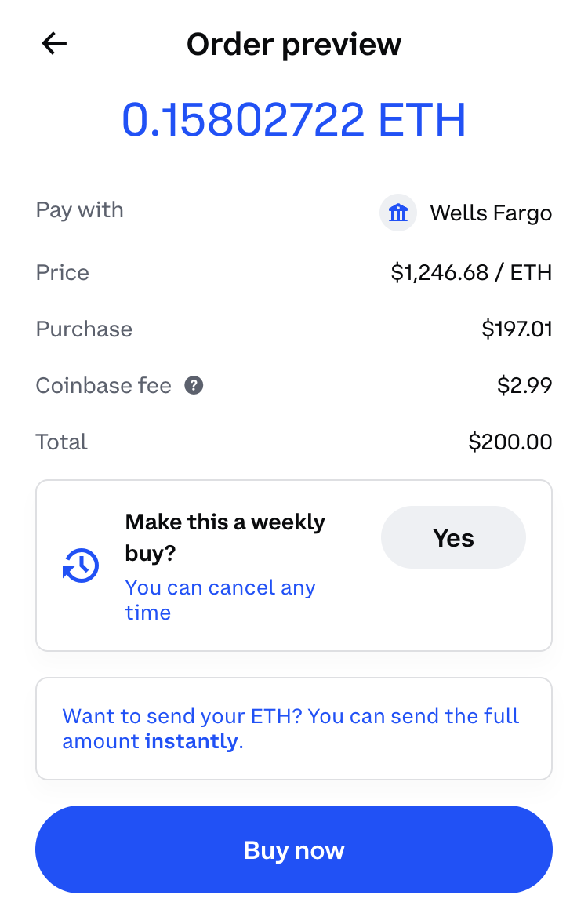The image size is (588, 902).
Task: Tap the back arrow icon
Action: [x=55, y=44]
